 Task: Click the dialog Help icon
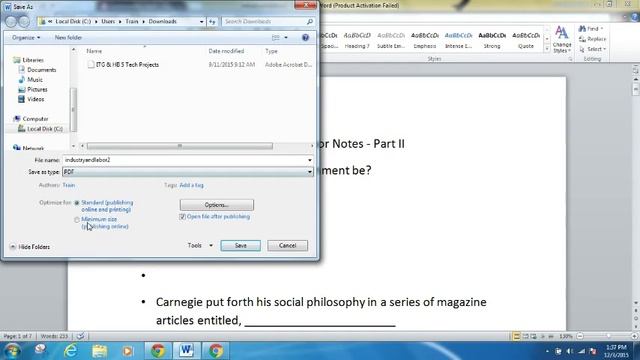pos(305,38)
